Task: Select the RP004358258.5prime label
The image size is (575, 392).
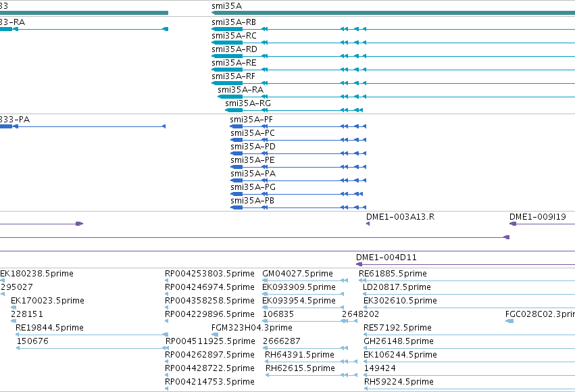Action: [x=209, y=301]
